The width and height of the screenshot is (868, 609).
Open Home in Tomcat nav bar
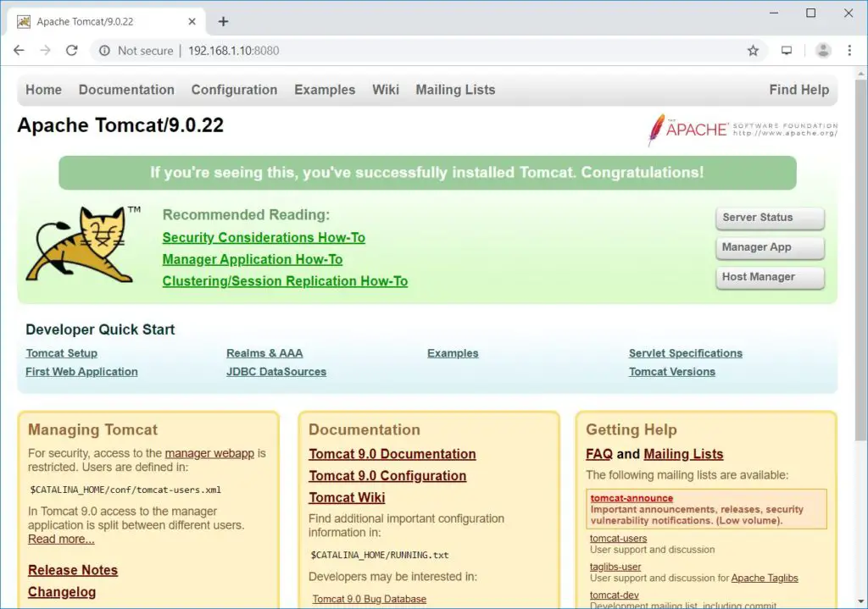(x=44, y=90)
